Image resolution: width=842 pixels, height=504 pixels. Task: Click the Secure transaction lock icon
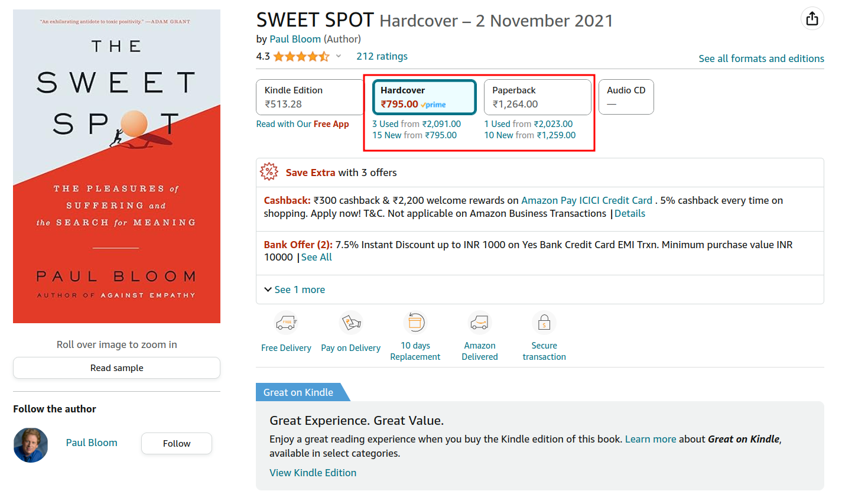click(x=544, y=323)
